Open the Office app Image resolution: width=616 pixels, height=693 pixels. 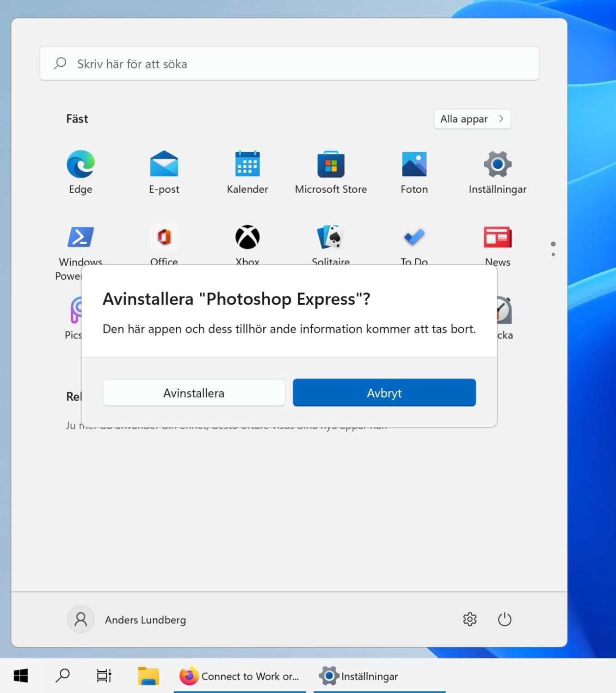coord(164,244)
